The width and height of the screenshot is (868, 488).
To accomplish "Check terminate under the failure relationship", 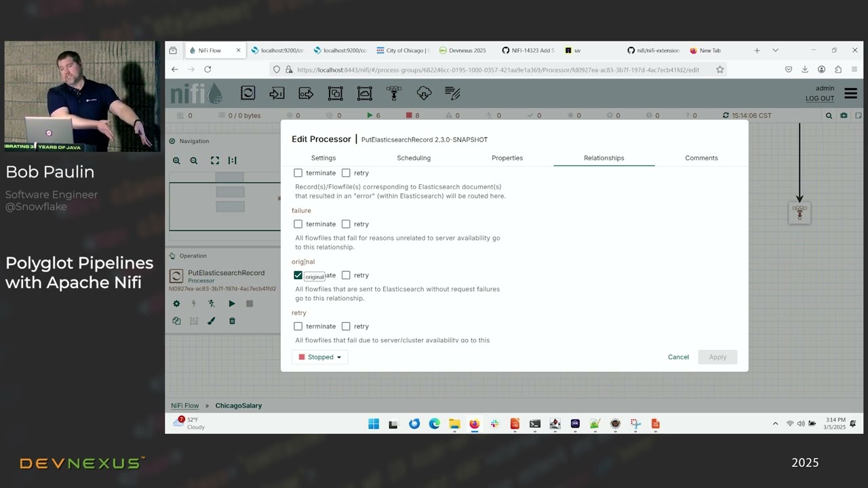I will click(298, 224).
